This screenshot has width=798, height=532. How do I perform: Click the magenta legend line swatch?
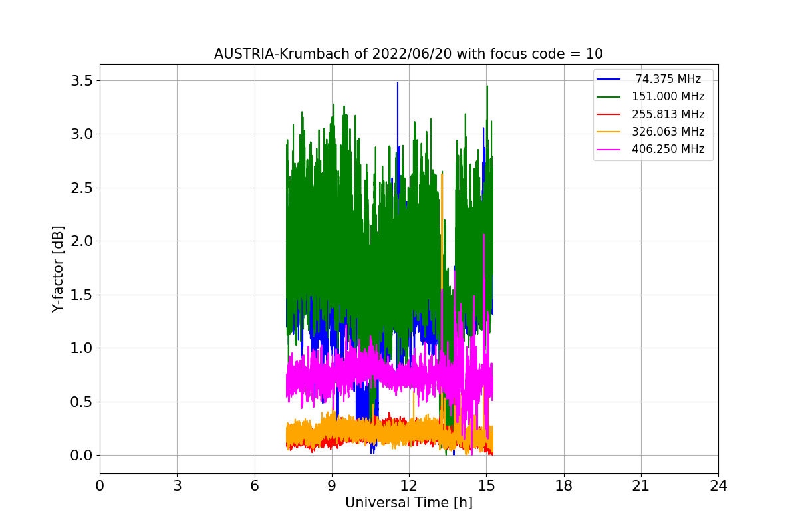[x=608, y=149]
